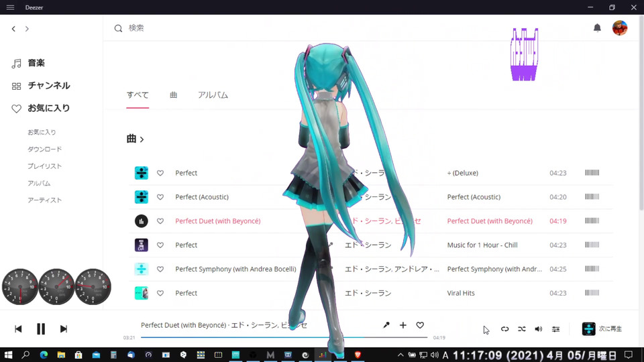644x362 pixels.
Task: Open File Explorer from the taskbar
Action: (61, 355)
